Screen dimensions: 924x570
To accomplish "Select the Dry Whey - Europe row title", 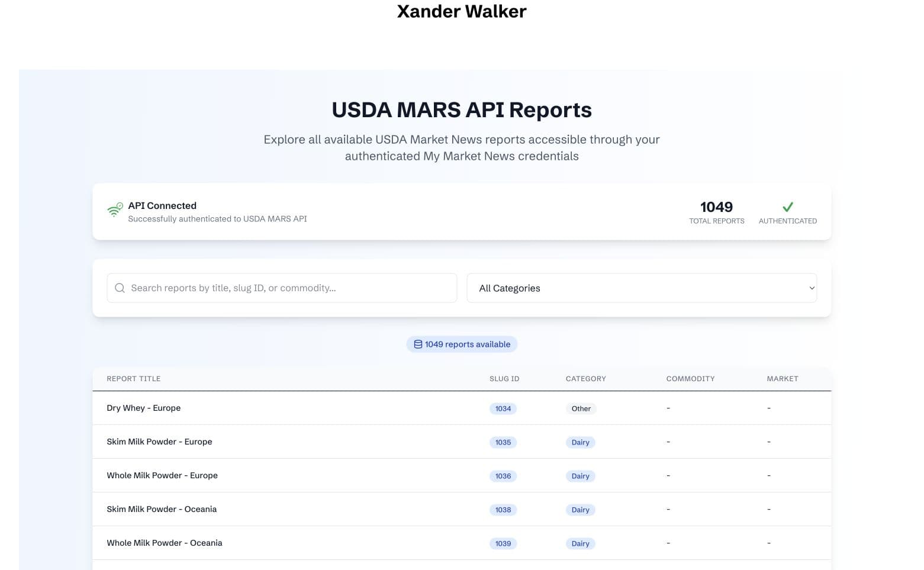I will (144, 408).
